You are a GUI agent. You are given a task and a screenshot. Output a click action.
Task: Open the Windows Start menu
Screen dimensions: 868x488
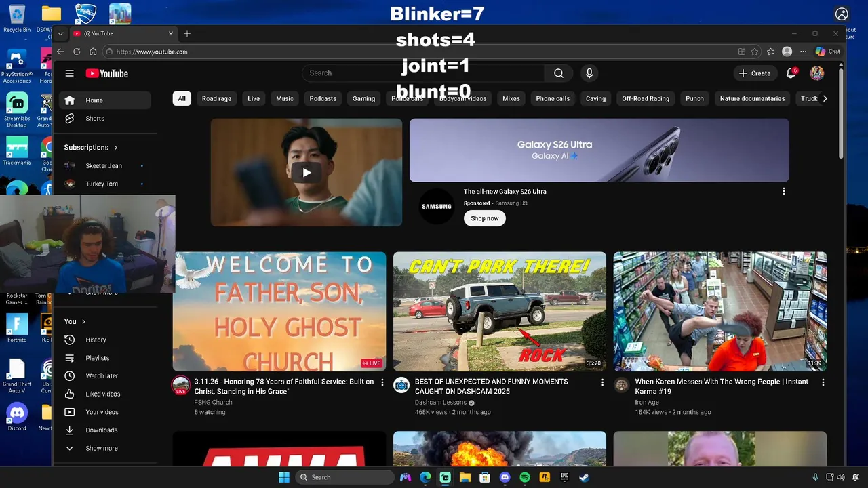pos(284,477)
